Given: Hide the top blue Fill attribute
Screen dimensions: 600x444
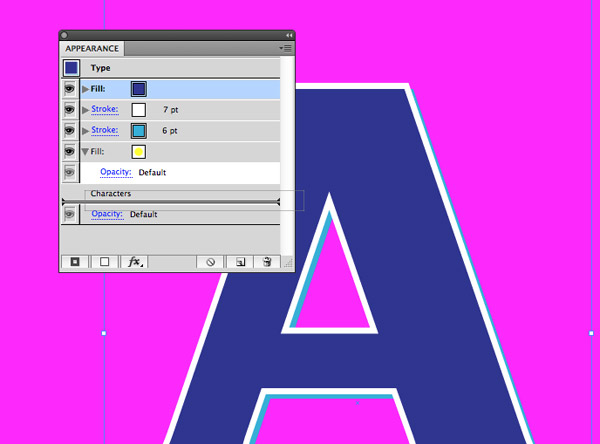Looking at the screenshot, I should coord(70,89).
